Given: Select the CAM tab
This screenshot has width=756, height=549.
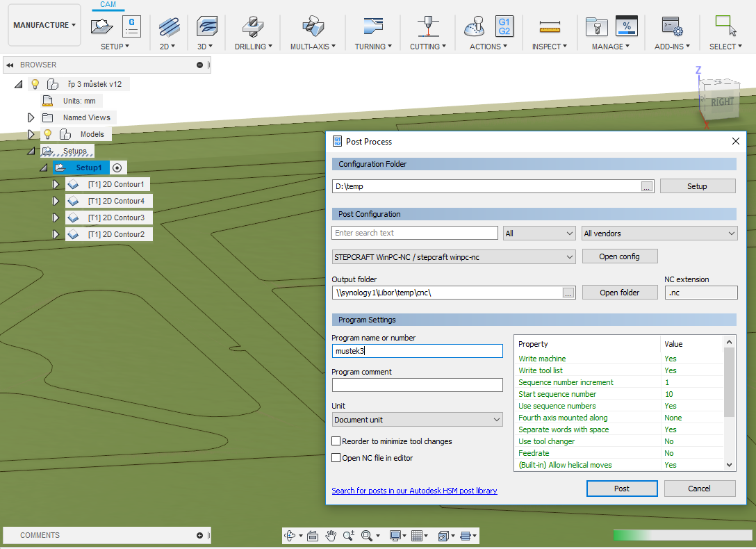Looking at the screenshot, I should point(108,5).
